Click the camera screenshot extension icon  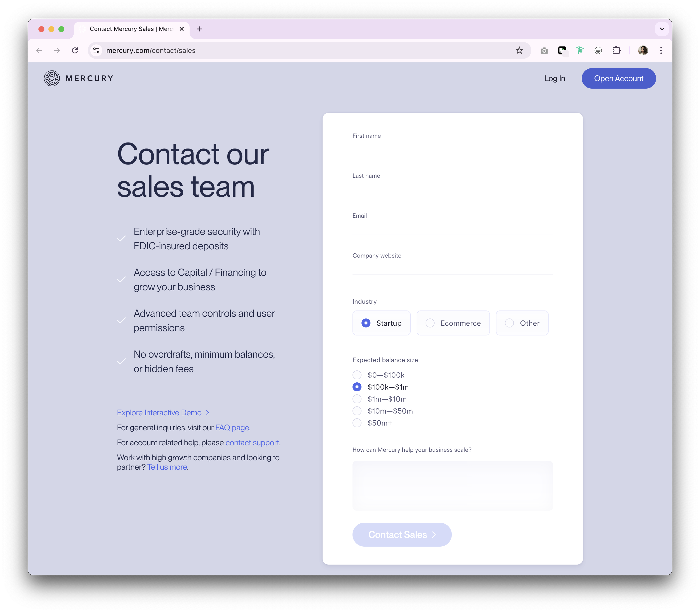pos(544,51)
